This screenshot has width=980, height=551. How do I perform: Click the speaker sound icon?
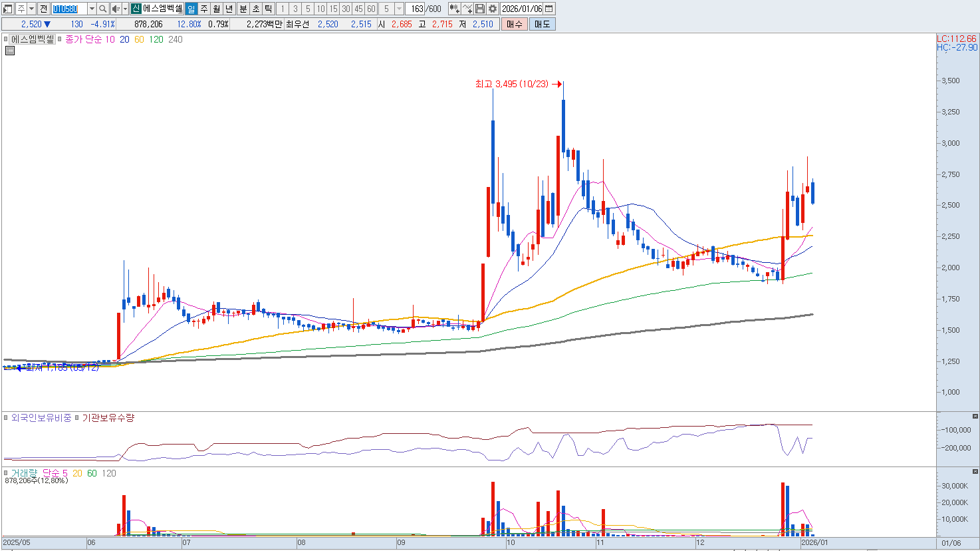tap(115, 9)
